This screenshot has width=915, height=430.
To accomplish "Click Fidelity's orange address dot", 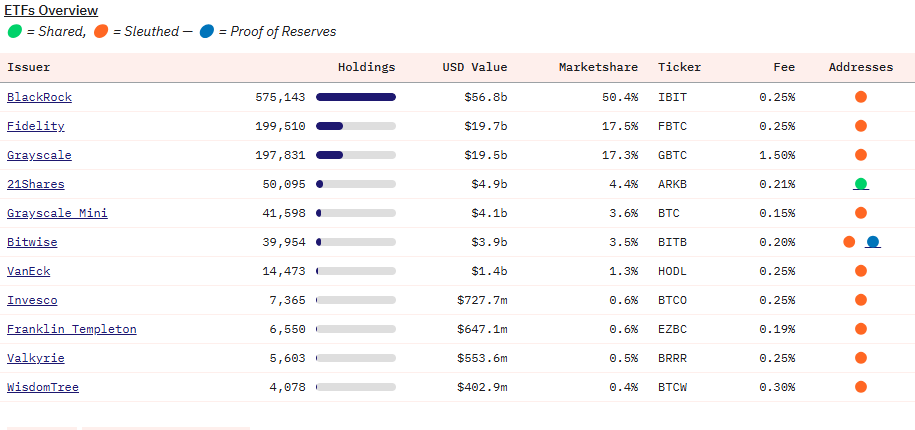I will tap(860, 126).
